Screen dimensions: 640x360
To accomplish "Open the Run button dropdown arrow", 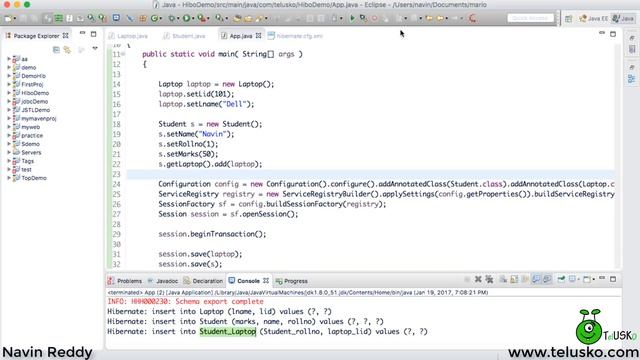I will (193, 19).
